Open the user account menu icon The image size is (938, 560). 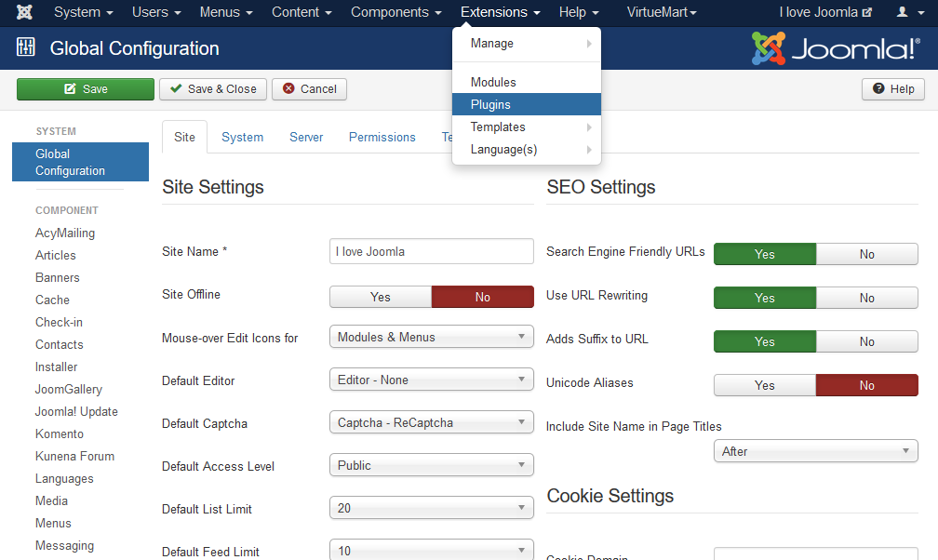pos(910,12)
